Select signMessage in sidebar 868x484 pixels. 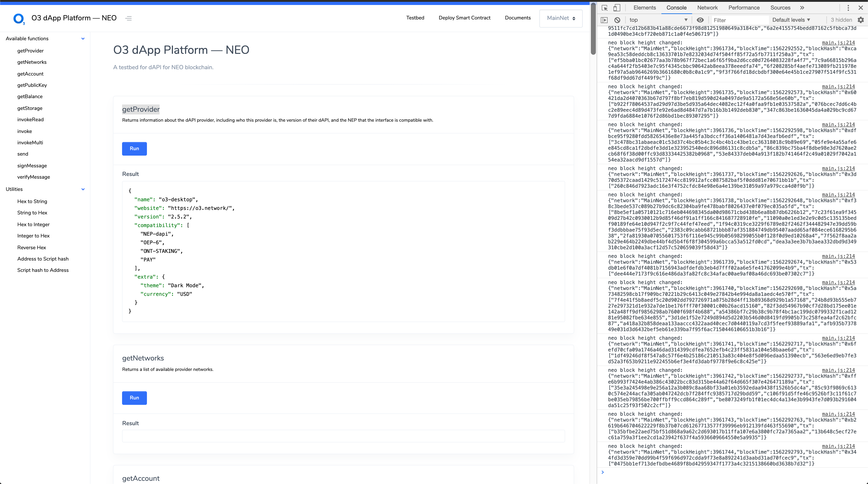click(32, 166)
